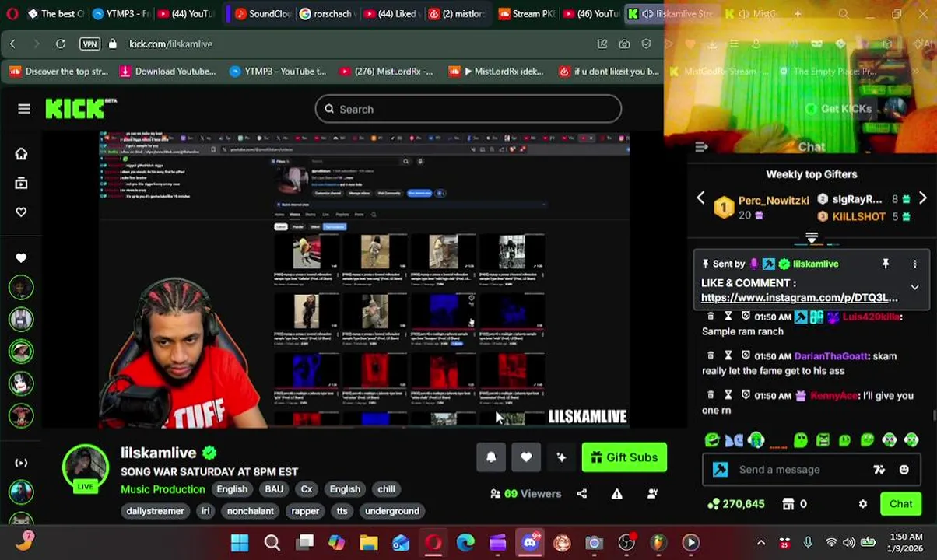The image size is (937, 560).
Task: Switch to rorschach Google tab
Action: pos(328,13)
